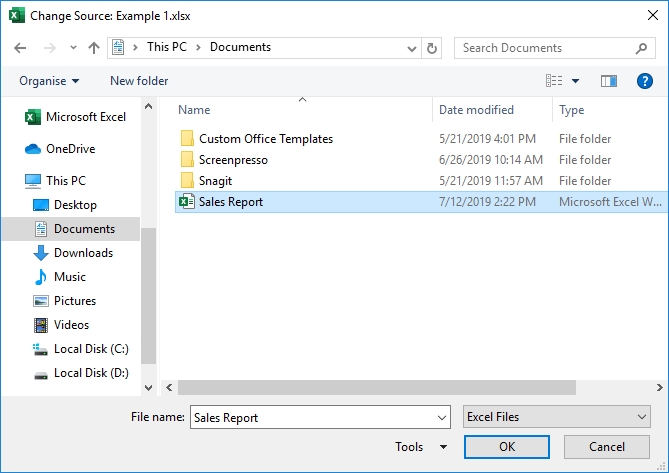Open the Excel Files type dropdown

[x=557, y=417]
